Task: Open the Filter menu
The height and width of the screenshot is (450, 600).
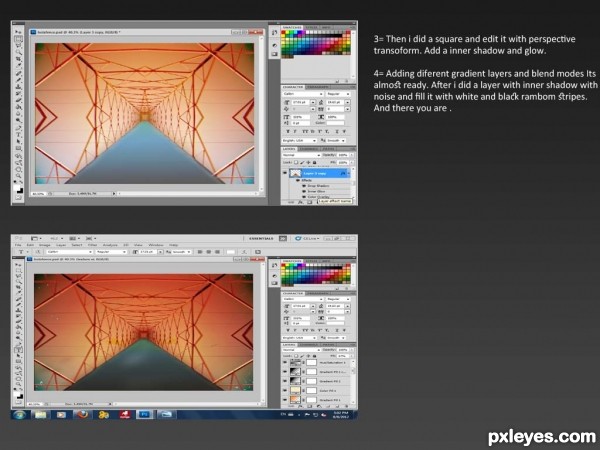Action: tap(92, 245)
